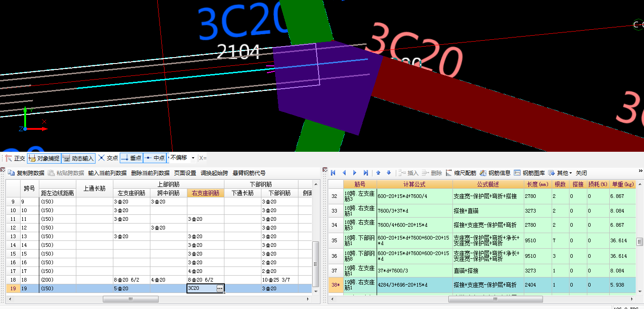Click 删除当前列数据 button
Screen dimensions: 644x309
tap(150, 173)
